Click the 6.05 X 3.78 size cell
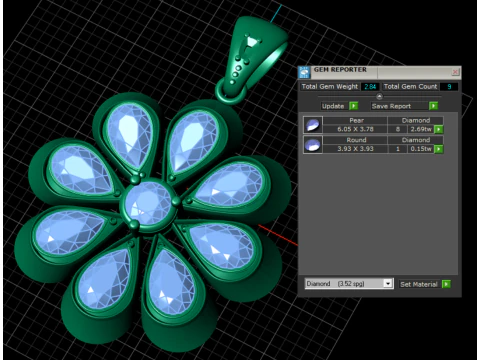The image size is (480, 360). coord(355,129)
